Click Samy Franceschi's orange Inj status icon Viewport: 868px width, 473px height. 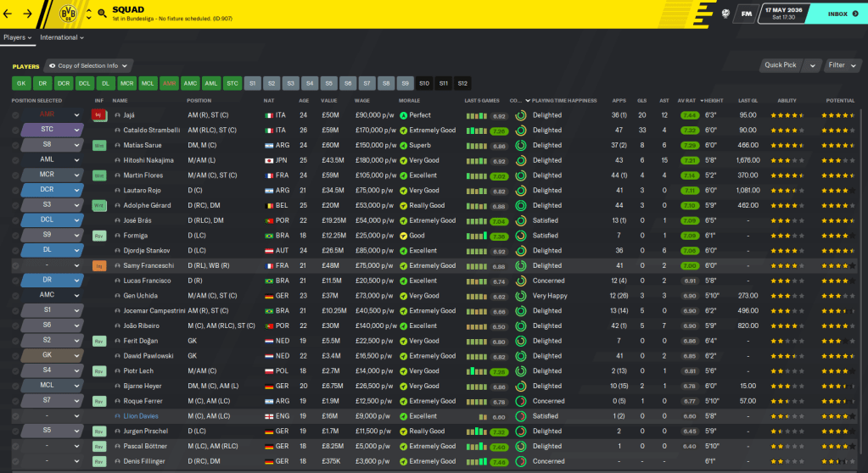(98, 266)
